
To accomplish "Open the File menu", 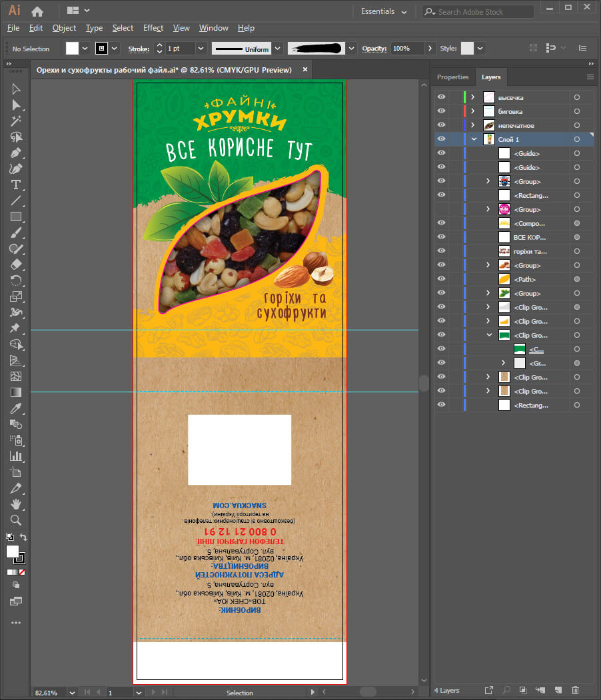I will 13,28.
